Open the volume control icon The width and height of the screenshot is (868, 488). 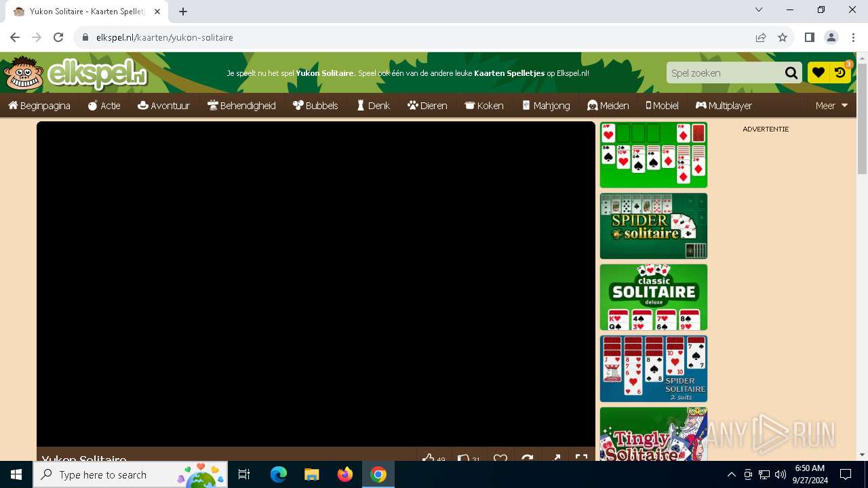(781, 474)
